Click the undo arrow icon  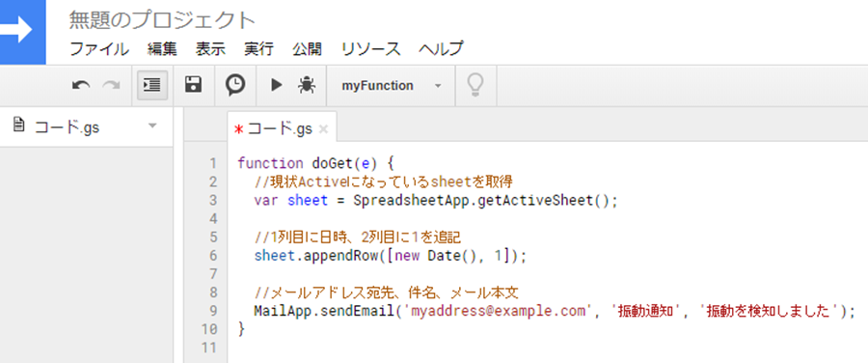[x=81, y=85]
